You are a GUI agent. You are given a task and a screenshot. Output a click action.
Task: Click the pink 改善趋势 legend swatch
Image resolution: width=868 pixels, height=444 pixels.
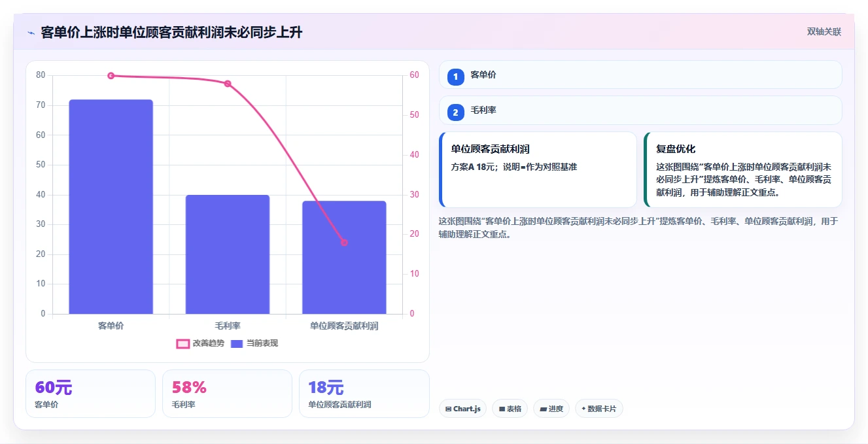click(x=183, y=344)
